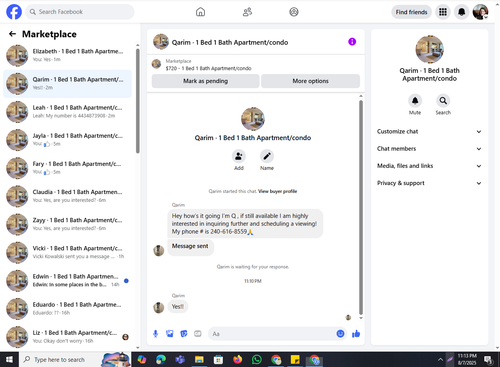The image size is (500, 367).
Task: Open the Eduardo conversation
Action: click(x=67, y=309)
